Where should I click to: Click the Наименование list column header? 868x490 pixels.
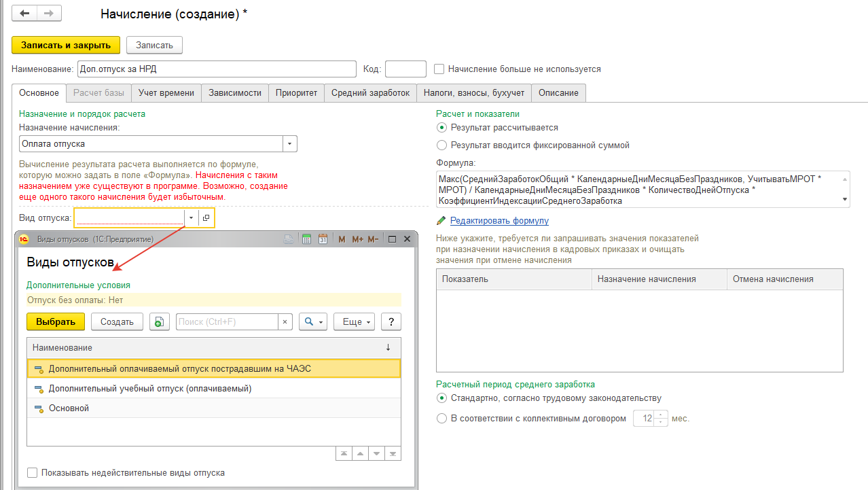[214, 347]
